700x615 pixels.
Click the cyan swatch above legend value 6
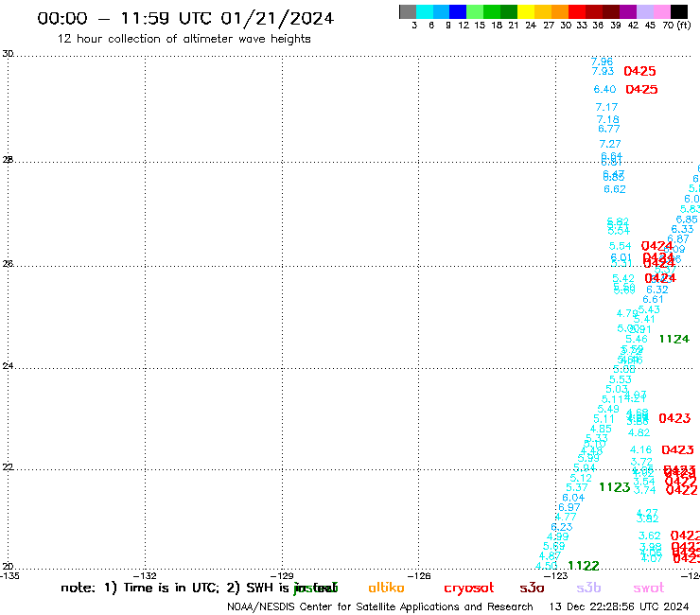click(x=425, y=11)
